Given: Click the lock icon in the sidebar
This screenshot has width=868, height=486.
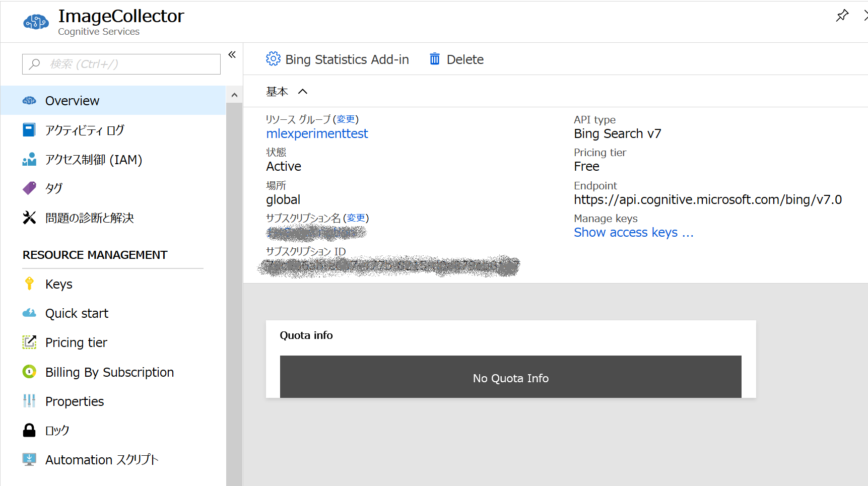Looking at the screenshot, I should [x=29, y=431].
